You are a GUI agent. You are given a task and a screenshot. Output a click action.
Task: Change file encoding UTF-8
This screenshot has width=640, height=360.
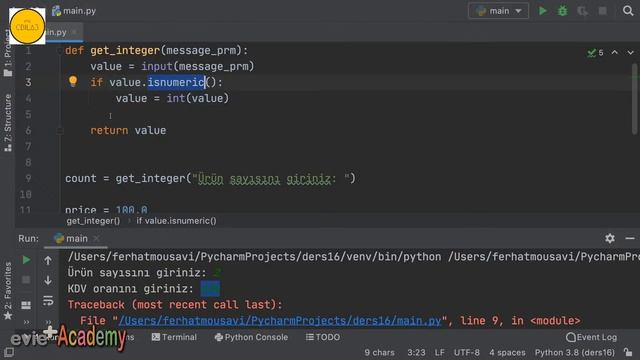[467, 353]
